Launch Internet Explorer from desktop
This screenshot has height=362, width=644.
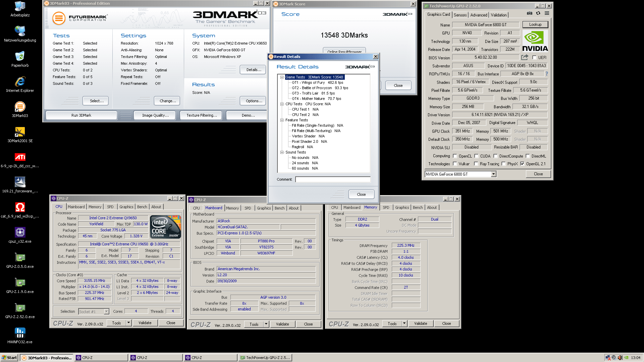20,84
